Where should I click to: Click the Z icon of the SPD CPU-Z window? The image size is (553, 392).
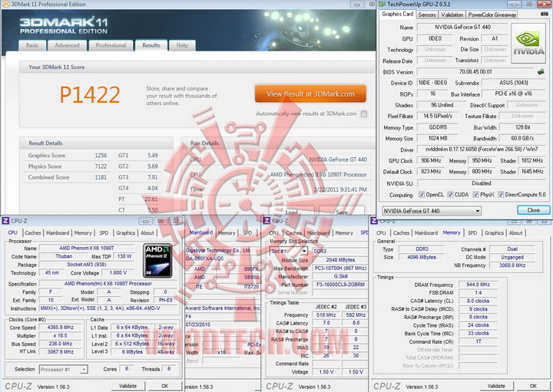tap(267, 221)
